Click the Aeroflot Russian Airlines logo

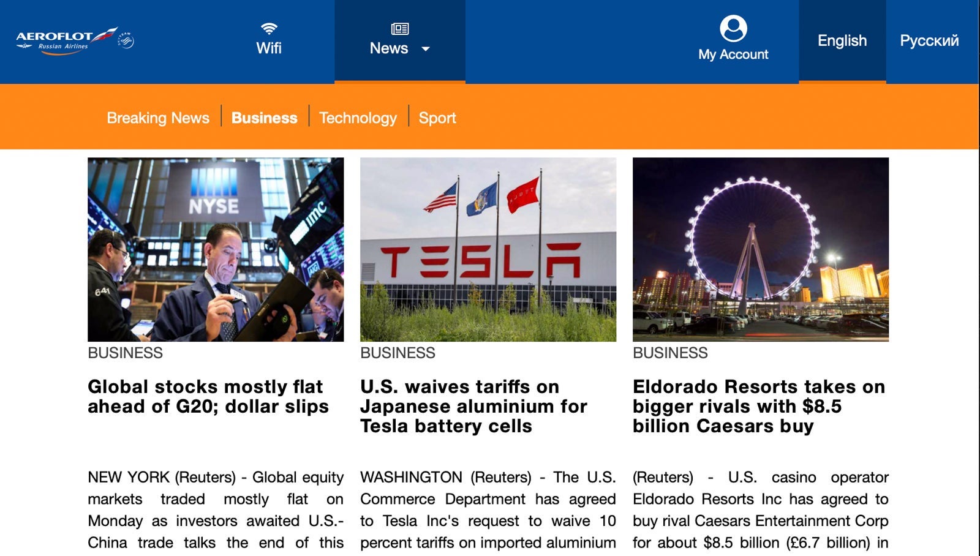[x=75, y=40]
